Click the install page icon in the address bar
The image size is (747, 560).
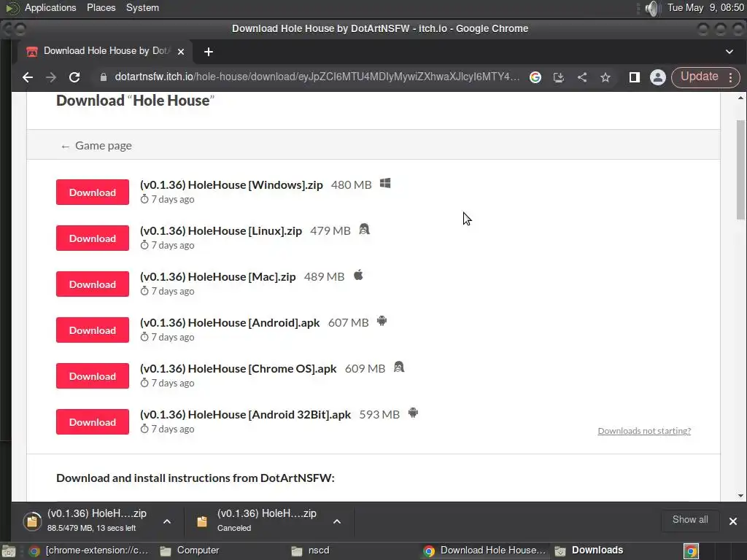coord(558,77)
